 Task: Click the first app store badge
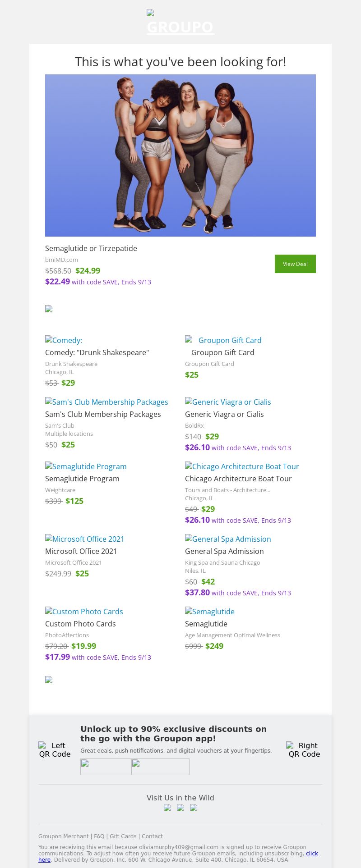(x=106, y=767)
